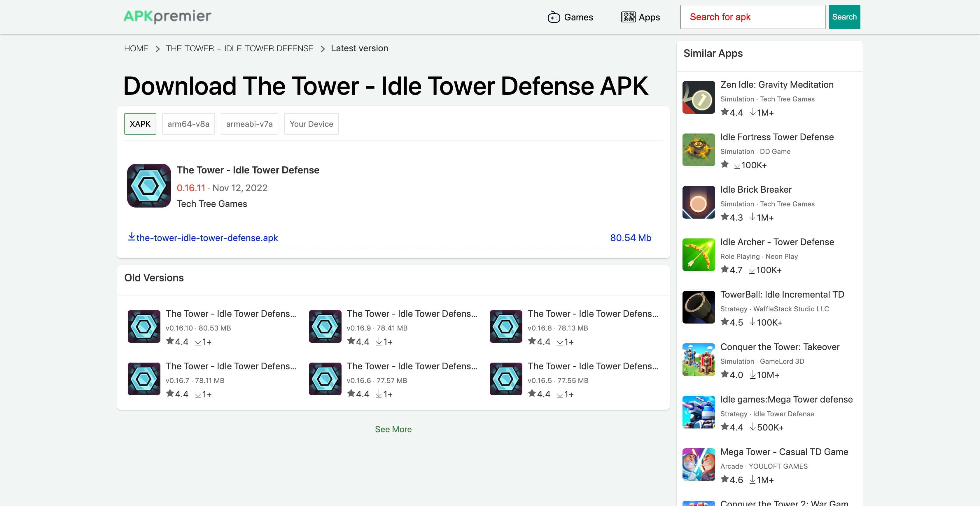Open the v0.16.9 · 78.41 MB version title
The image size is (980, 506).
pos(412,314)
